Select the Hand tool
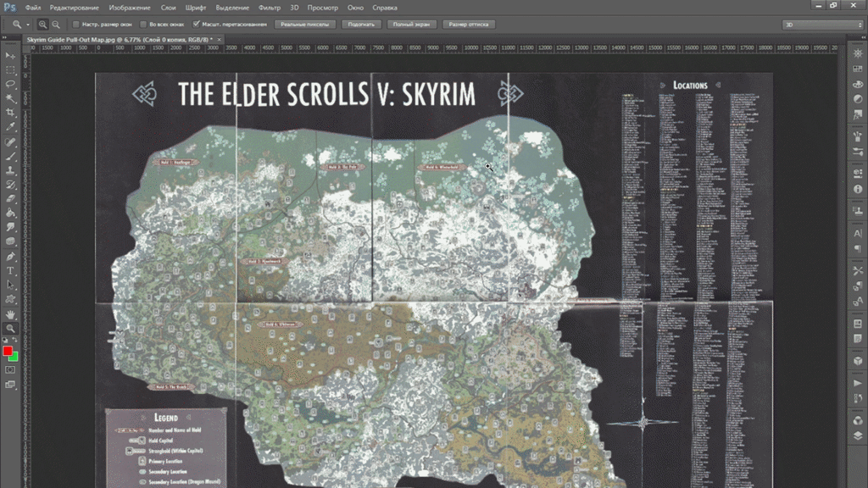The width and height of the screenshot is (868, 488). pos(10,314)
